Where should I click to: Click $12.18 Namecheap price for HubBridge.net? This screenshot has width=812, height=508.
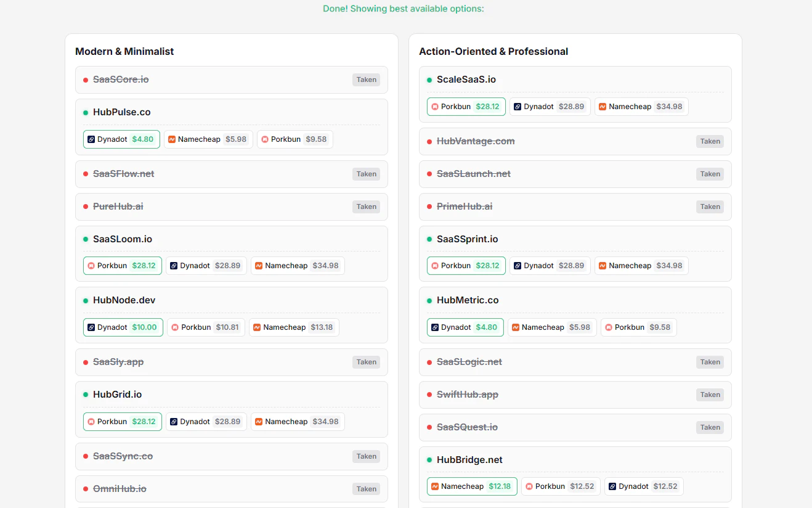(500, 486)
